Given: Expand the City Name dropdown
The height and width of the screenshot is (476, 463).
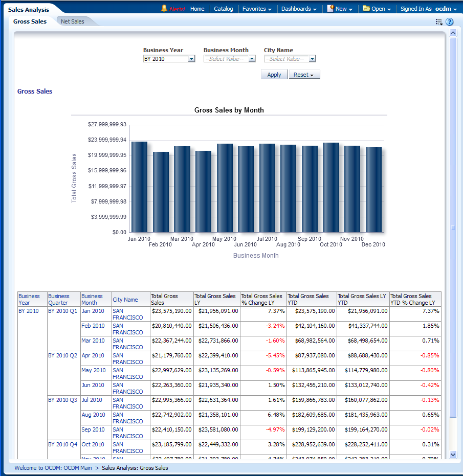Looking at the screenshot, I should tap(312, 59).
